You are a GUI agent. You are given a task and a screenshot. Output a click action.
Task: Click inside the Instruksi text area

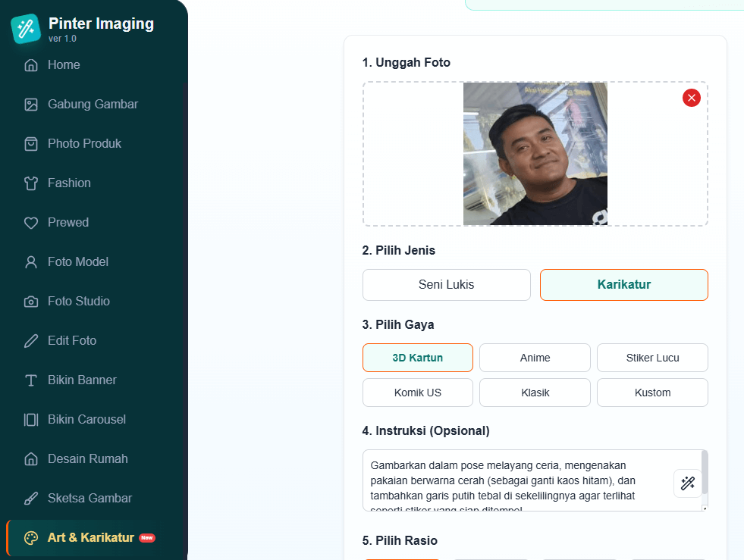pyautogui.click(x=516, y=480)
